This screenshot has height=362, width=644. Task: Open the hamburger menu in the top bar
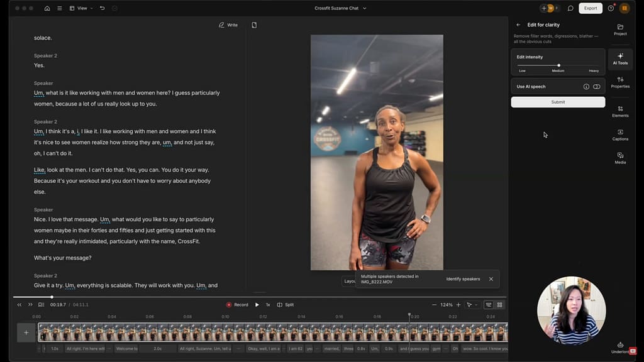click(x=59, y=8)
